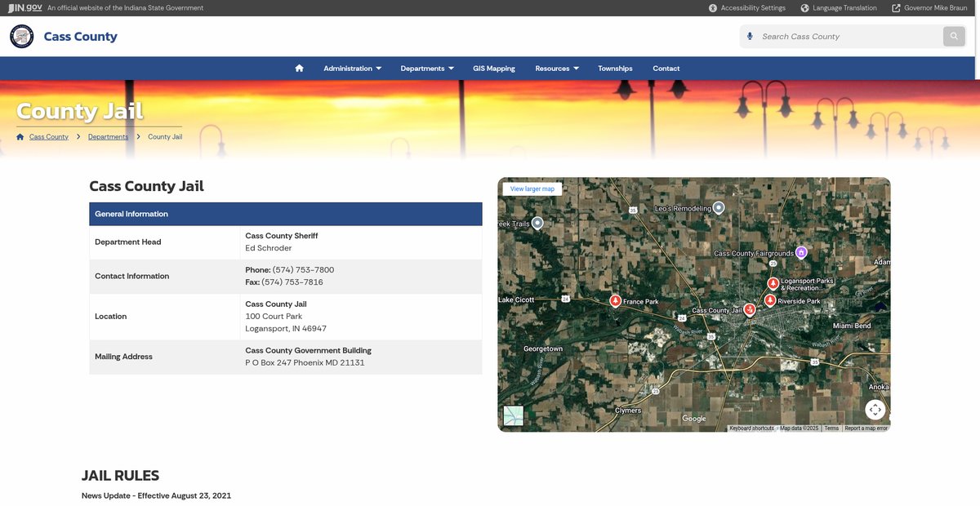Click the Departments breadcrumb link
This screenshot has width=980, height=506.
[108, 137]
